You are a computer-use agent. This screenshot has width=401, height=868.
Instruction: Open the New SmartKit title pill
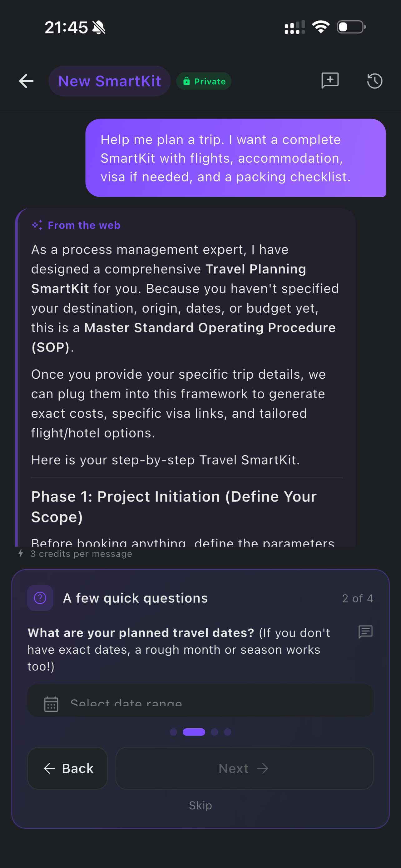[x=109, y=81]
